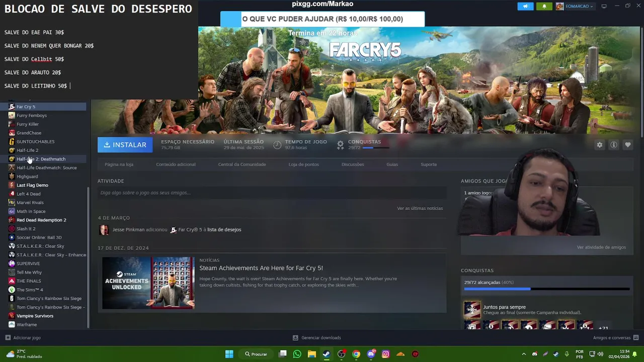
Task: Open the Guias tab
Action: [392, 164]
